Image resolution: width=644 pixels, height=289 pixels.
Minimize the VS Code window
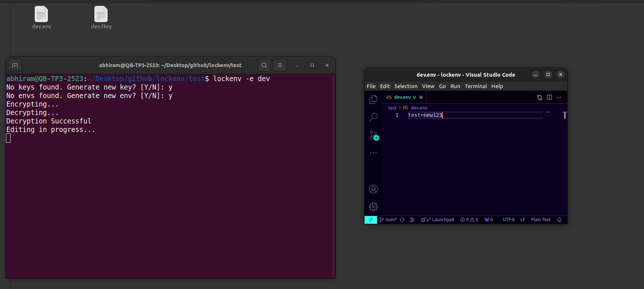[536, 75]
